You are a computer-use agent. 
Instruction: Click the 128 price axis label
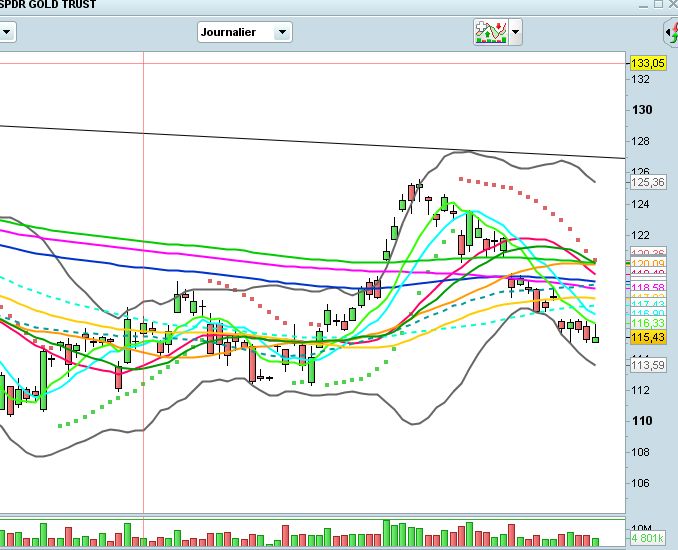641,141
